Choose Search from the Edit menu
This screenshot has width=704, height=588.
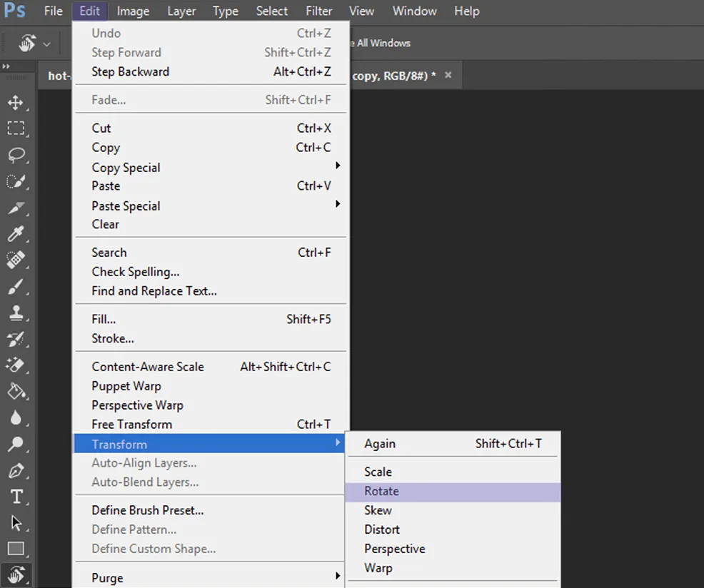(211, 253)
